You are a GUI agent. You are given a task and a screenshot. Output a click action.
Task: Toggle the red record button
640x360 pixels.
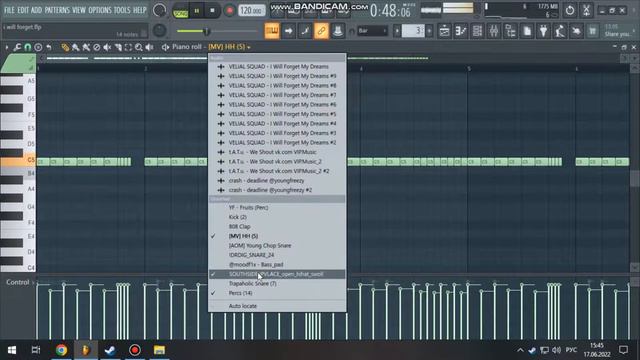pyautogui.click(x=229, y=11)
